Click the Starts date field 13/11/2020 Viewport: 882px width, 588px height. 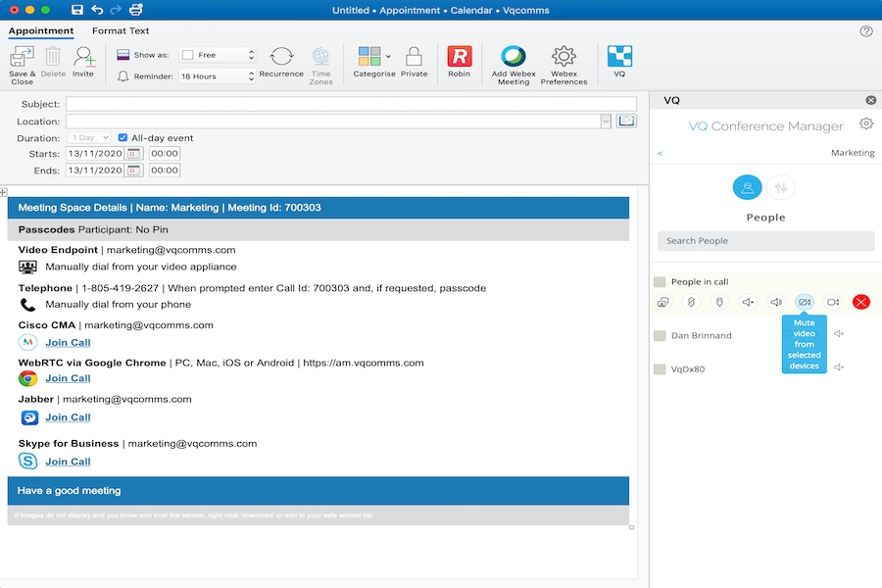95,154
